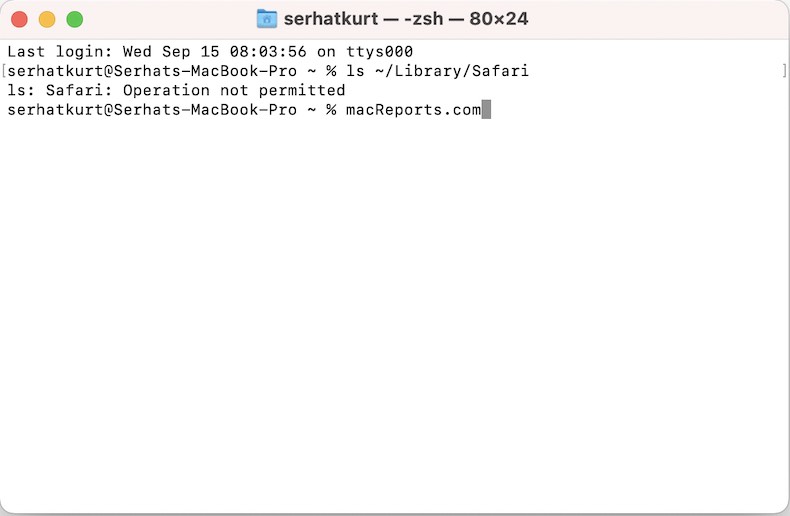Click the -zsh shell name in title bar
The width and height of the screenshot is (790, 516).
pyautogui.click(x=423, y=19)
